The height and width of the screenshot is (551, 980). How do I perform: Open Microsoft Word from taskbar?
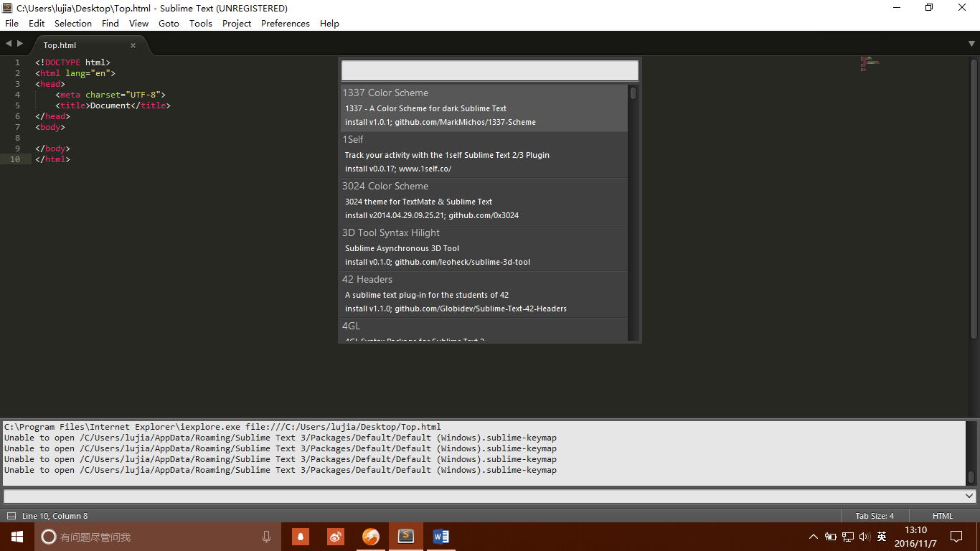440,537
